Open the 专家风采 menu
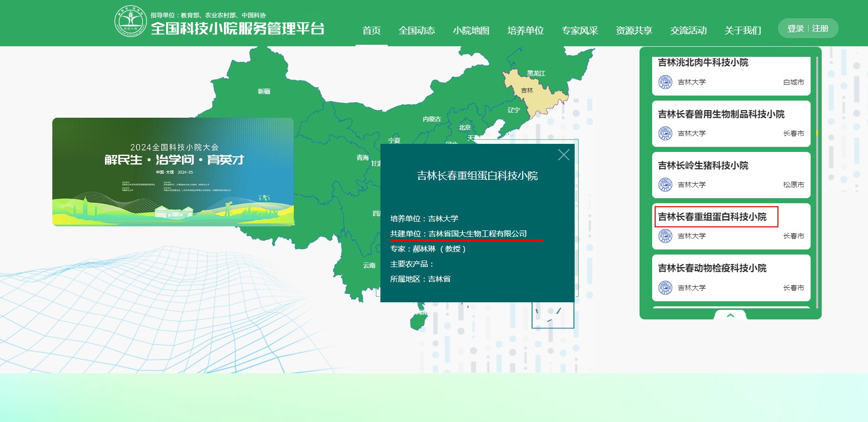The width and height of the screenshot is (868, 422). tap(580, 31)
